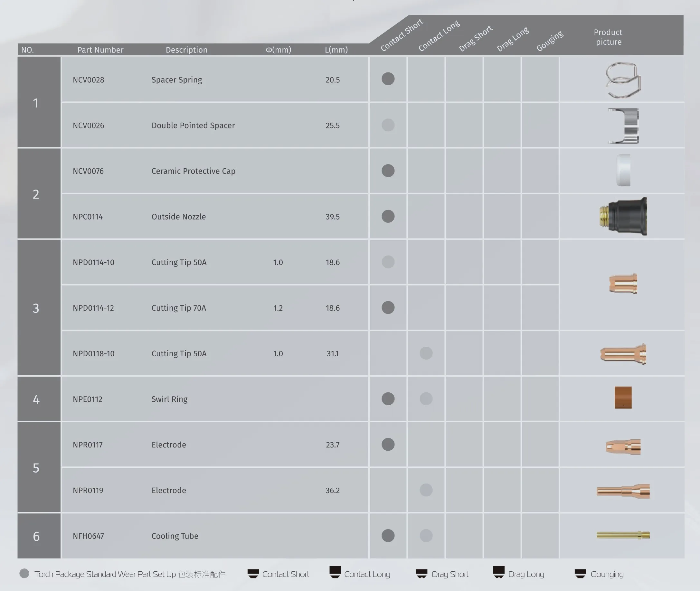Click the Contact Long legend icon
Screen dimensions: 700x591
click(x=335, y=572)
